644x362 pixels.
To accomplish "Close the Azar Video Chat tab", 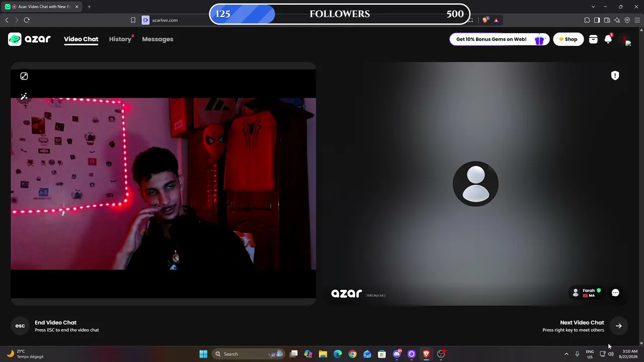I will point(76,7).
